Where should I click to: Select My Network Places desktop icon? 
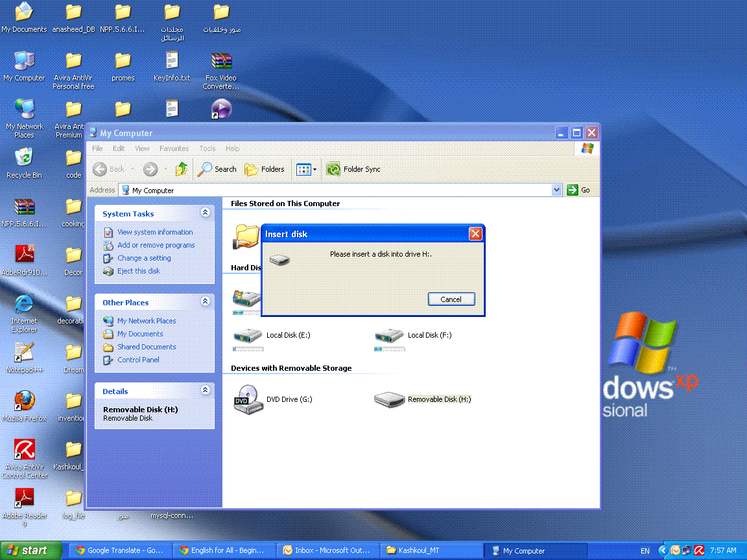coord(24,119)
